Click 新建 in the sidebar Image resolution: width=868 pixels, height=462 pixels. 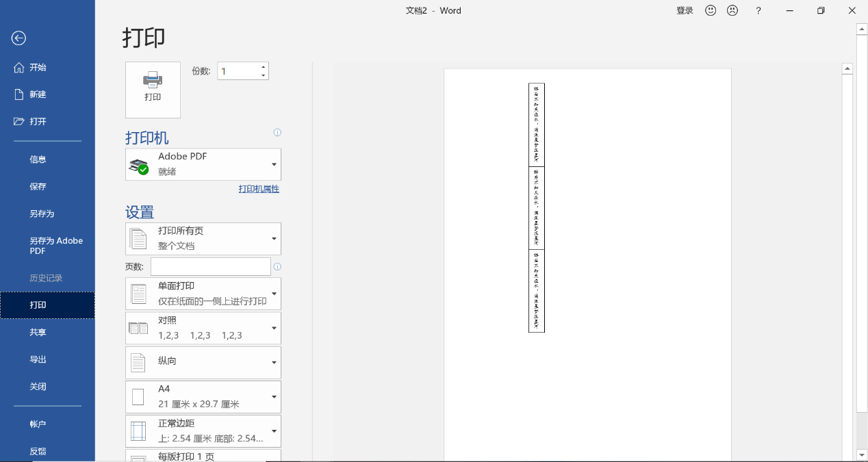coord(47,94)
